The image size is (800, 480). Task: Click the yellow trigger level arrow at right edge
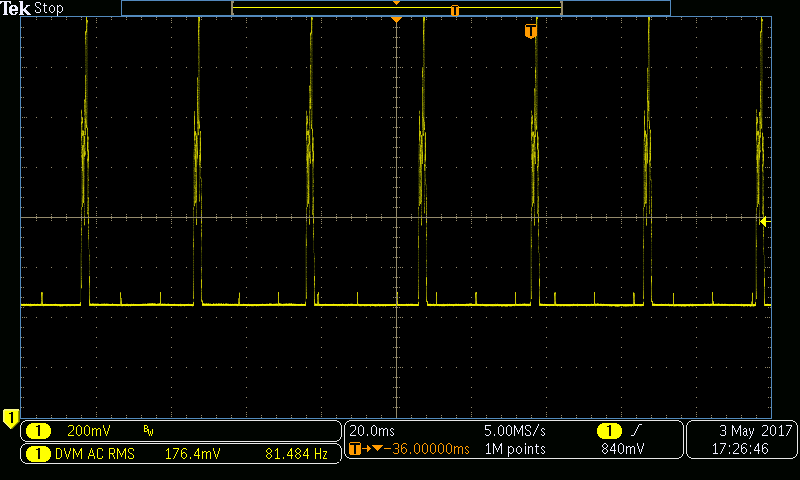764,221
